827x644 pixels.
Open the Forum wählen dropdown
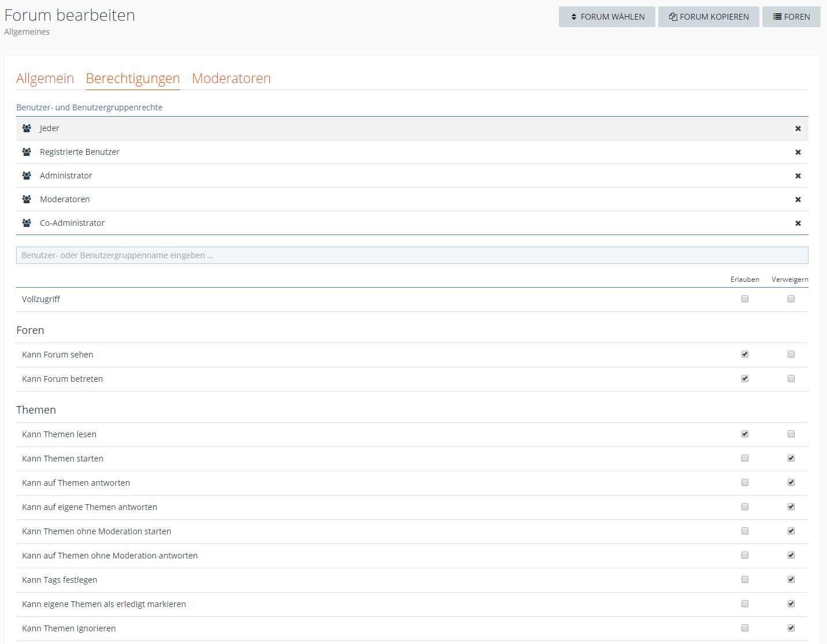[x=607, y=17]
